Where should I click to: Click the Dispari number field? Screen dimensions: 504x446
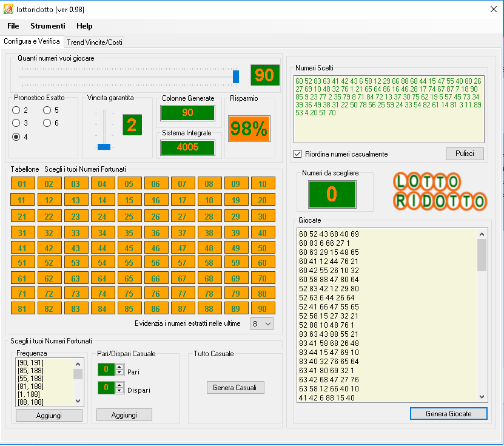tap(106, 388)
